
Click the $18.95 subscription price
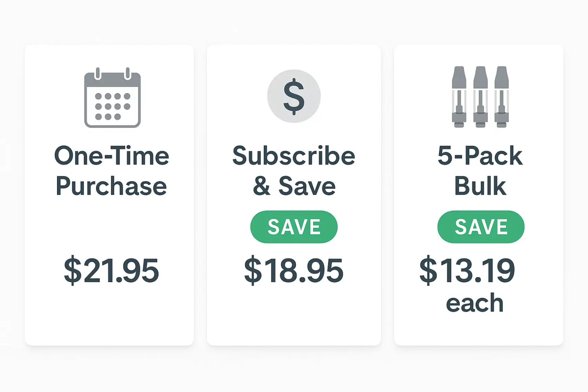294,270
